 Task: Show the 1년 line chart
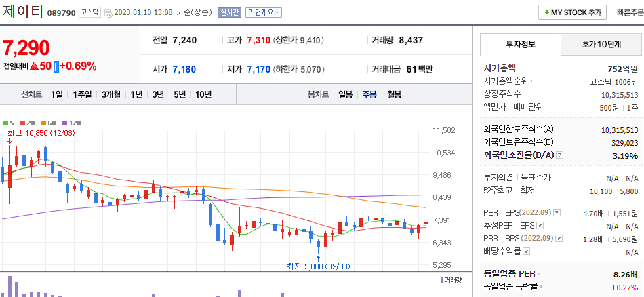pyautogui.click(x=136, y=94)
